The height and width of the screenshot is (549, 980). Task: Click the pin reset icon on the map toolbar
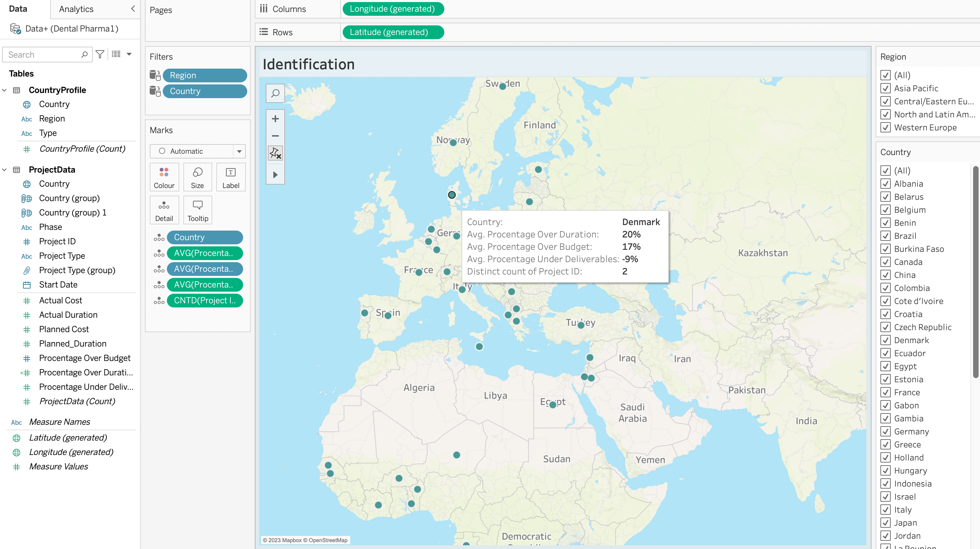point(275,153)
